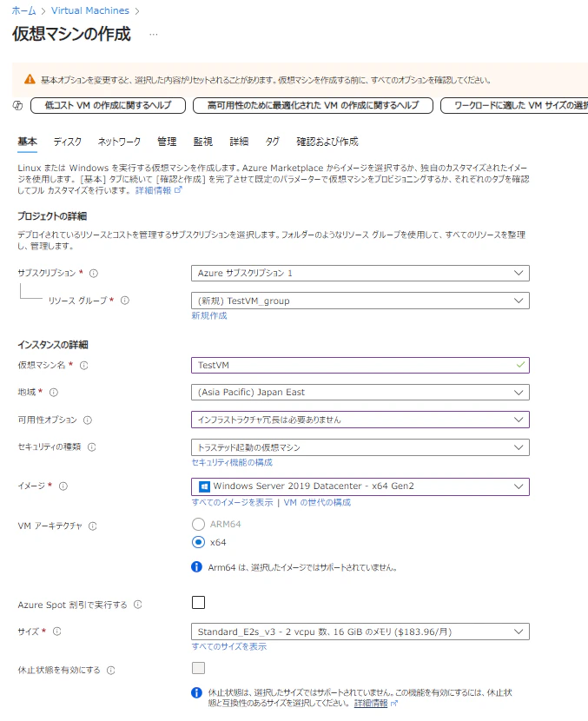
Task: Click the 詳細情報 link in the intro paragraph
Action: [x=159, y=190]
